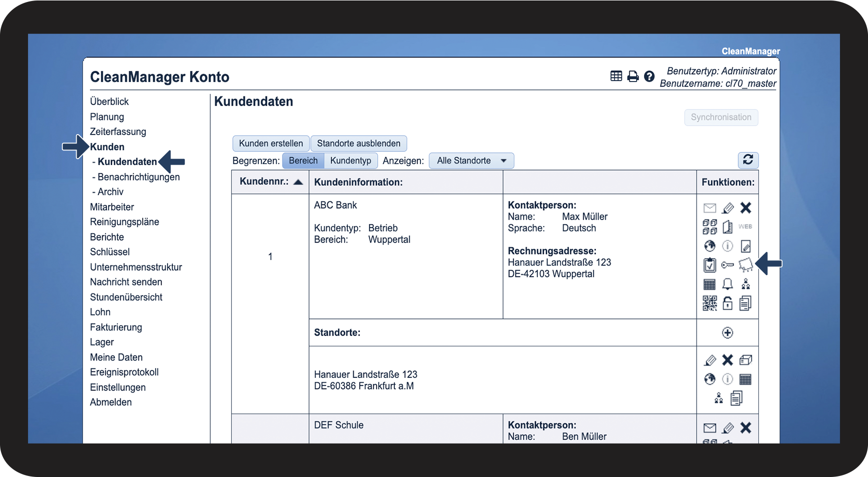
Task: Open help via the question mark icon
Action: pyautogui.click(x=649, y=76)
